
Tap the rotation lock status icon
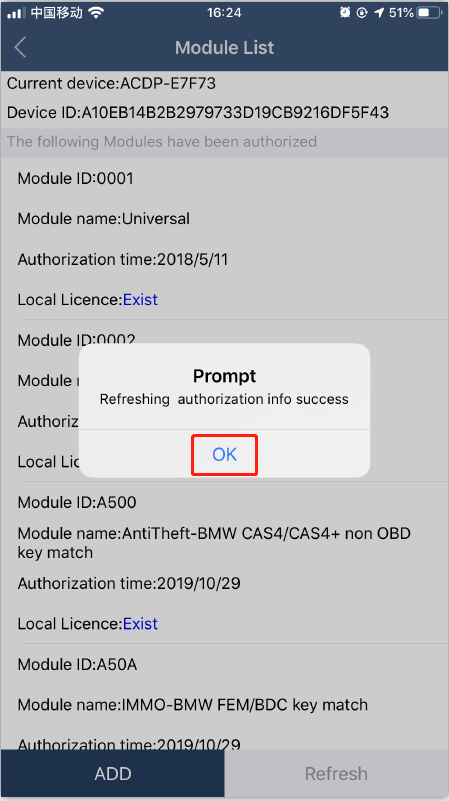(x=362, y=13)
